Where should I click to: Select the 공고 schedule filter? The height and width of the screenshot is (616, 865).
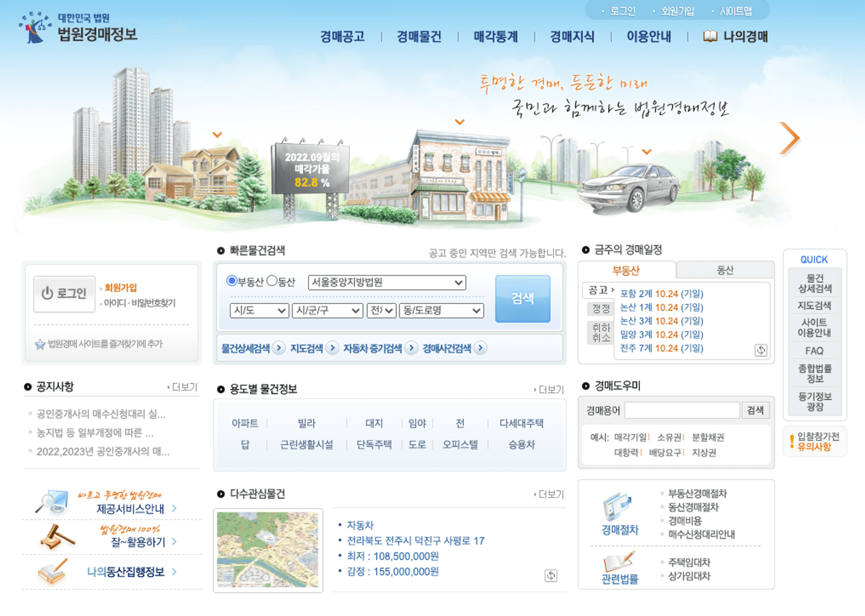tap(598, 290)
